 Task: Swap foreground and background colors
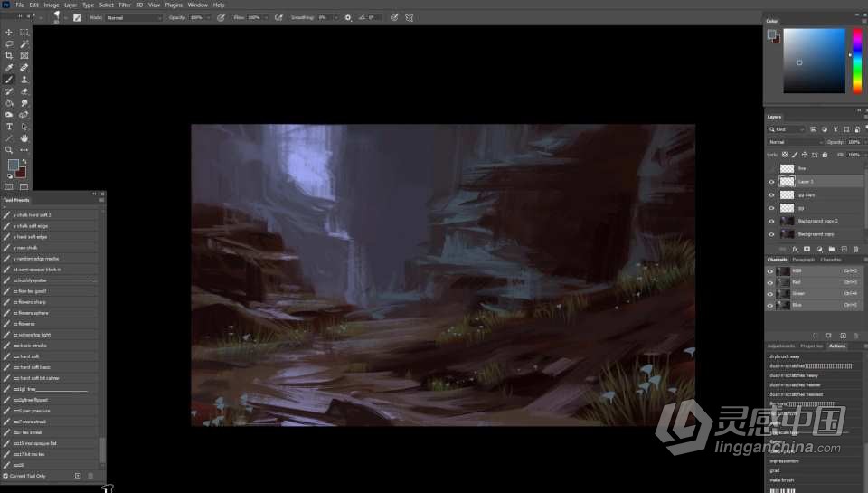(24, 162)
